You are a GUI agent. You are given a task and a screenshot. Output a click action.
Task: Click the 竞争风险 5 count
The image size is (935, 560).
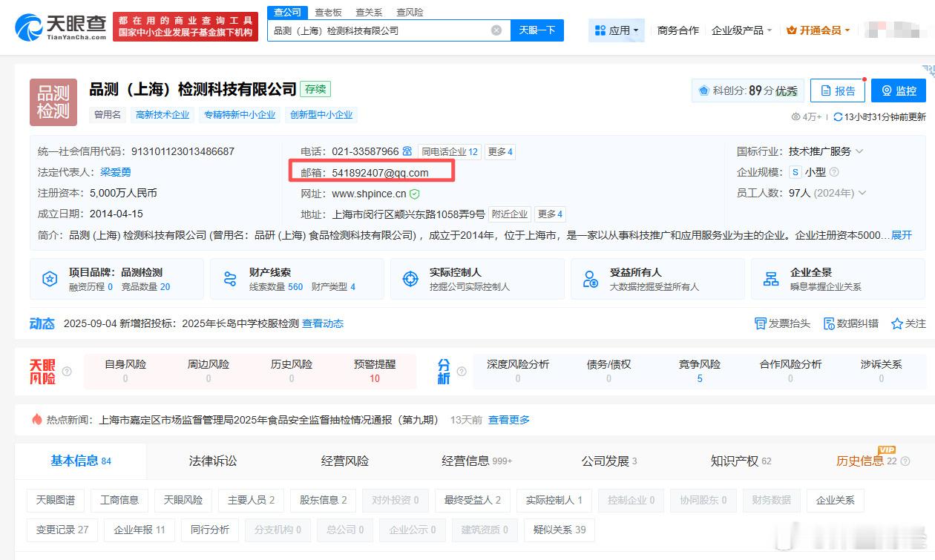[x=699, y=378]
